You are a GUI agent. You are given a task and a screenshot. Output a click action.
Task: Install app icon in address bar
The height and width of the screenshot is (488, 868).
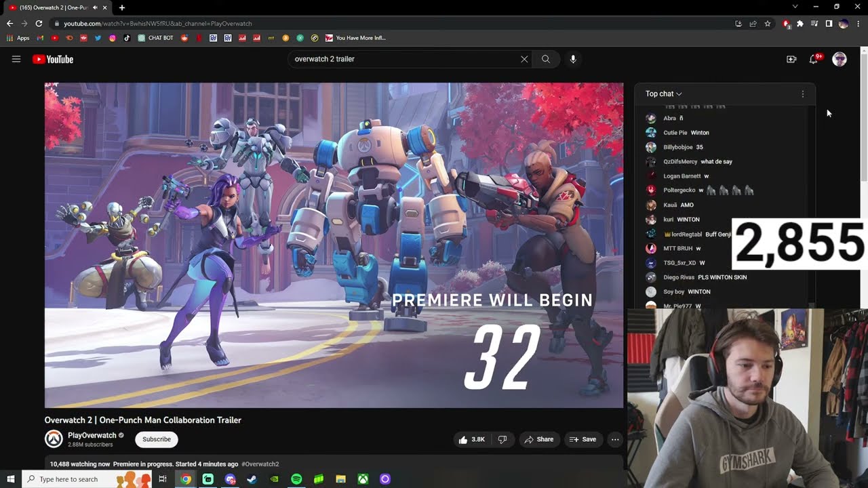[738, 23]
